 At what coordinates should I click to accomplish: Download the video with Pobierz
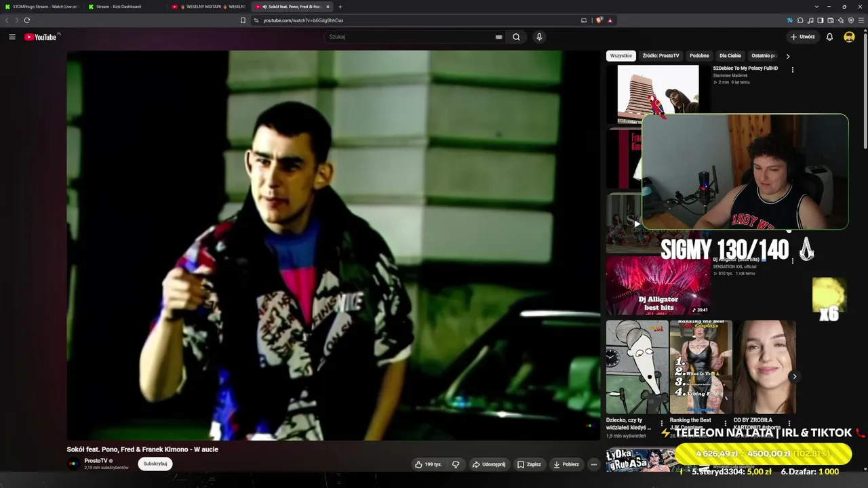click(566, 464)
